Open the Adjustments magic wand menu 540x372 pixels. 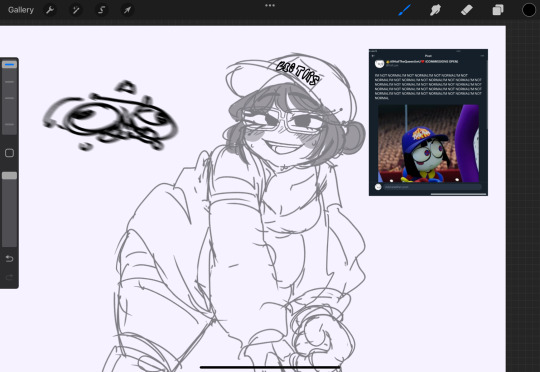coord(76,10)
